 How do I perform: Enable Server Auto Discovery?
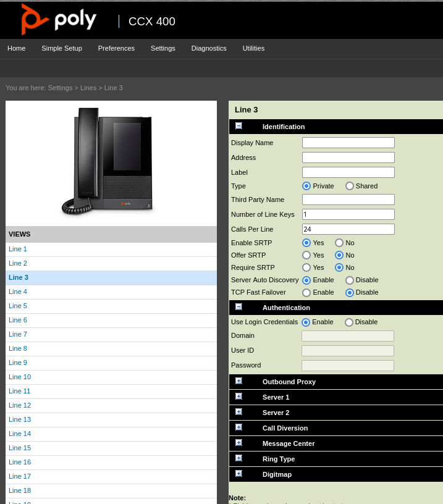pos(306,280)
